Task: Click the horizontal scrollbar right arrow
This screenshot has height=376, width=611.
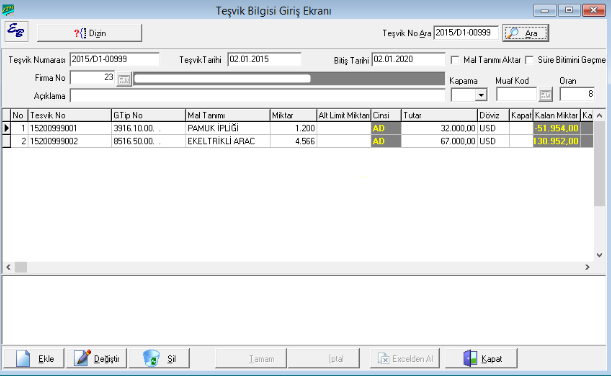Action: coord(587,267)
